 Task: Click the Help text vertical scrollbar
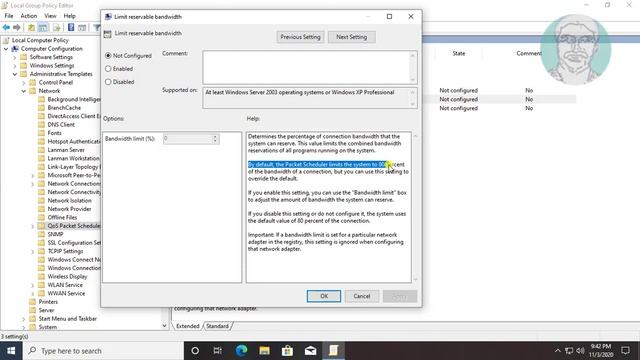pyautogui.click(x=415, y=207)
